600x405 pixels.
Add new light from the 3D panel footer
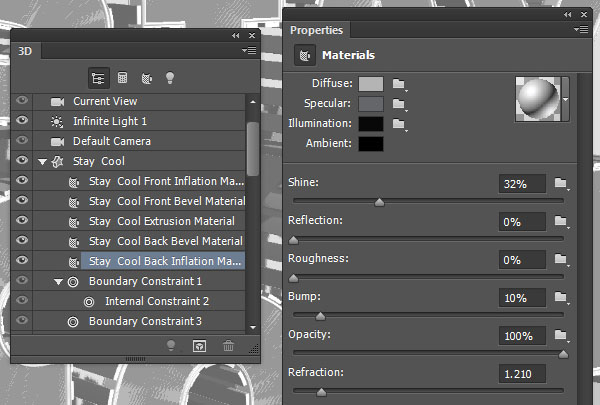tap(171, 346)
